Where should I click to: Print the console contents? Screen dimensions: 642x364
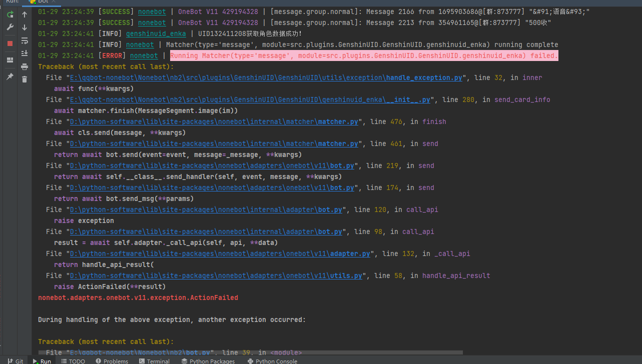coord(24,65)
